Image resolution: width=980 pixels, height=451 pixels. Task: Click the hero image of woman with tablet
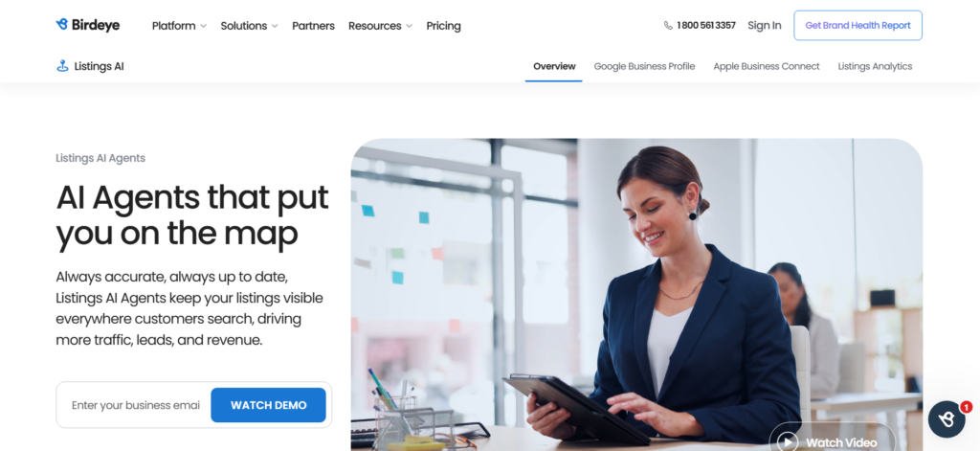636,295
